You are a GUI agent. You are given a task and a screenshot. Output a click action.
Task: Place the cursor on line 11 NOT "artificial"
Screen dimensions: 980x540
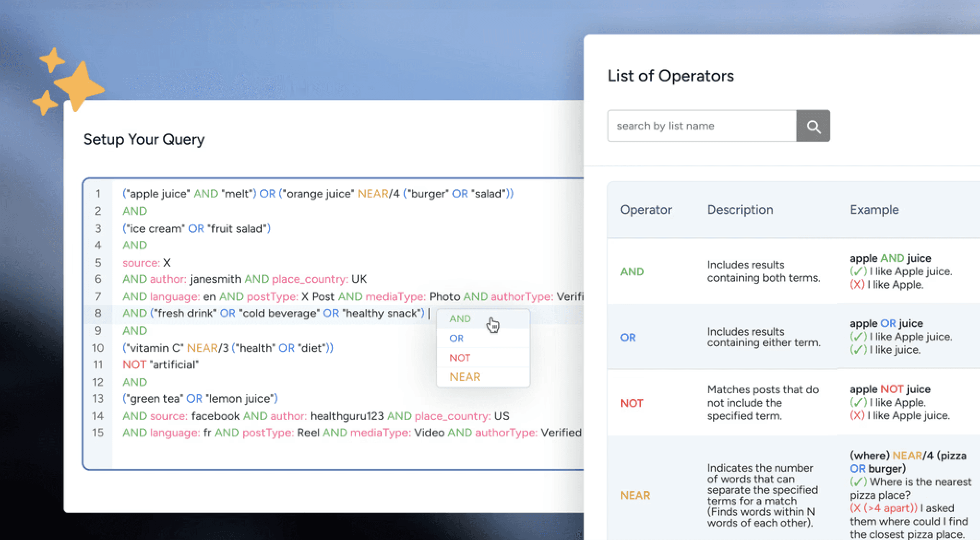[x=160, y=365]
